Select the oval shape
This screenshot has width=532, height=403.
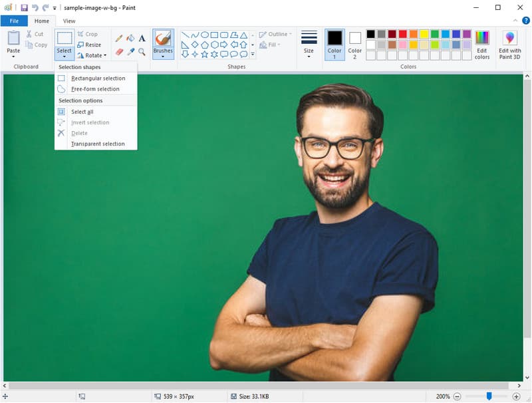tap(204, 35)
